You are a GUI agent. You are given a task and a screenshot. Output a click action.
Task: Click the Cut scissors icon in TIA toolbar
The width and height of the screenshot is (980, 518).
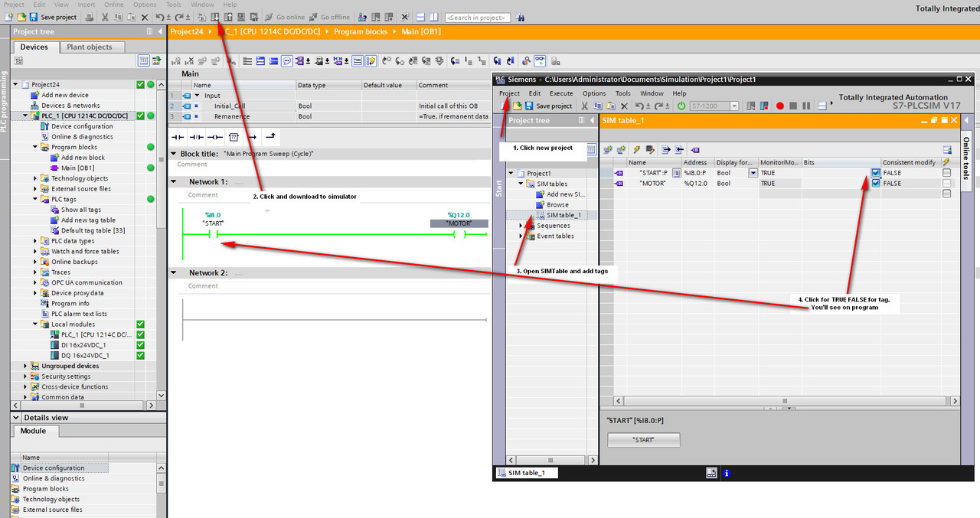click(105, 17)
